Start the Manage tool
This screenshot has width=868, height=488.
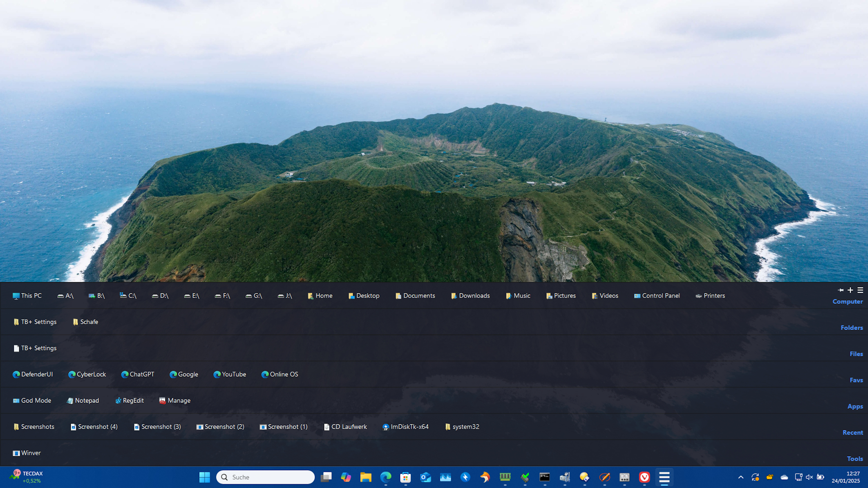click(x=174, y=400)
